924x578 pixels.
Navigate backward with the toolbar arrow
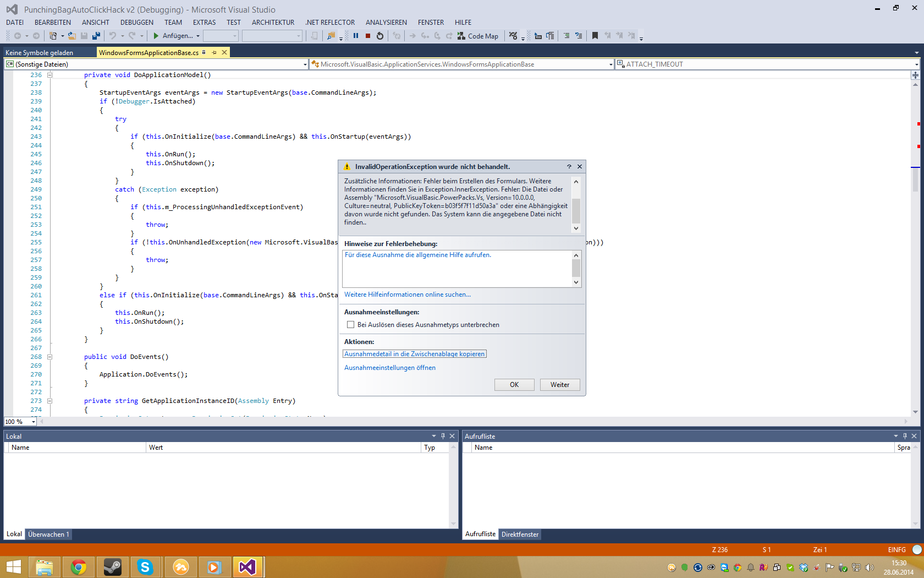[x=18, y=36]
